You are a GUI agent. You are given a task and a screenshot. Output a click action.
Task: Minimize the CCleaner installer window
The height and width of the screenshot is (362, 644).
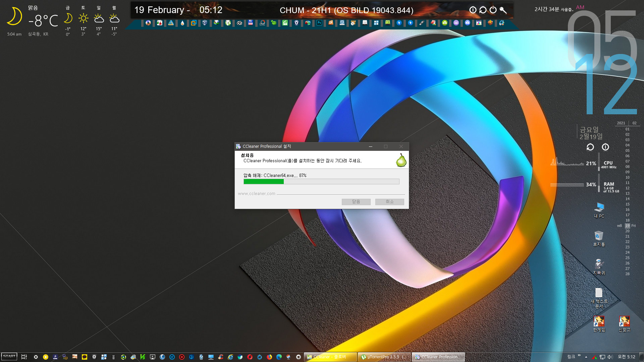[371, 146]
